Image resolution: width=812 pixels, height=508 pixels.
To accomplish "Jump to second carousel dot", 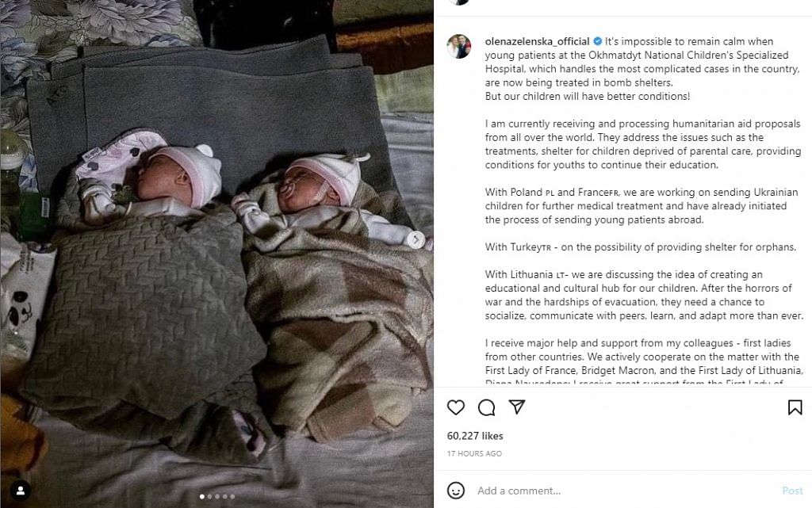I will pos(209,497).
